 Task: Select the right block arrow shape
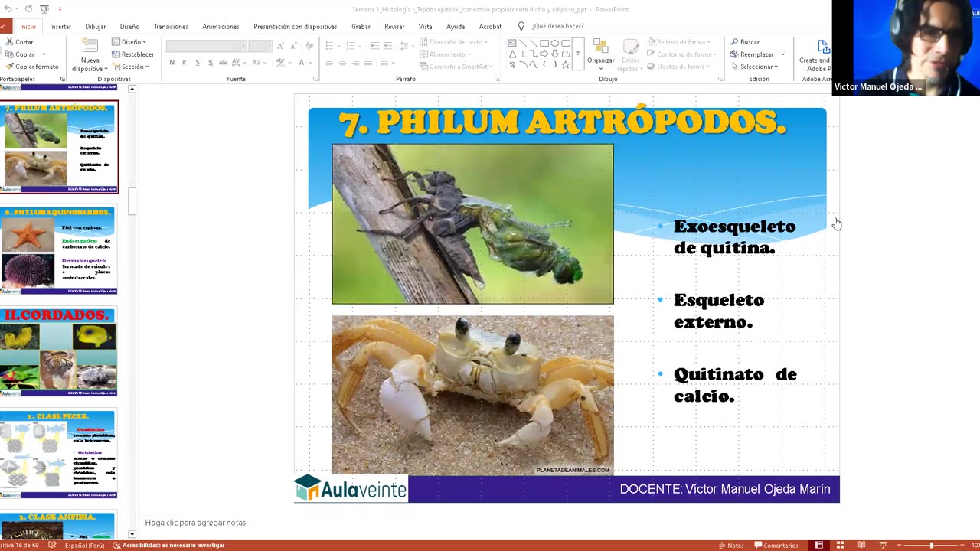544,54
